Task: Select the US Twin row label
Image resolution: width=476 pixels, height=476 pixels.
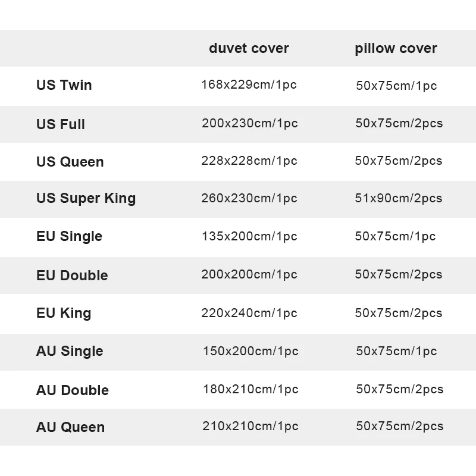Action: (x=64, y=85)
